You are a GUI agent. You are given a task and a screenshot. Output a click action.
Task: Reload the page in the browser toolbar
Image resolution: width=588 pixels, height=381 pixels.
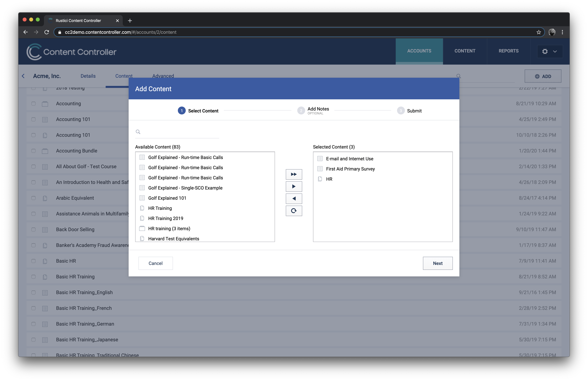[x=47, y=32]
